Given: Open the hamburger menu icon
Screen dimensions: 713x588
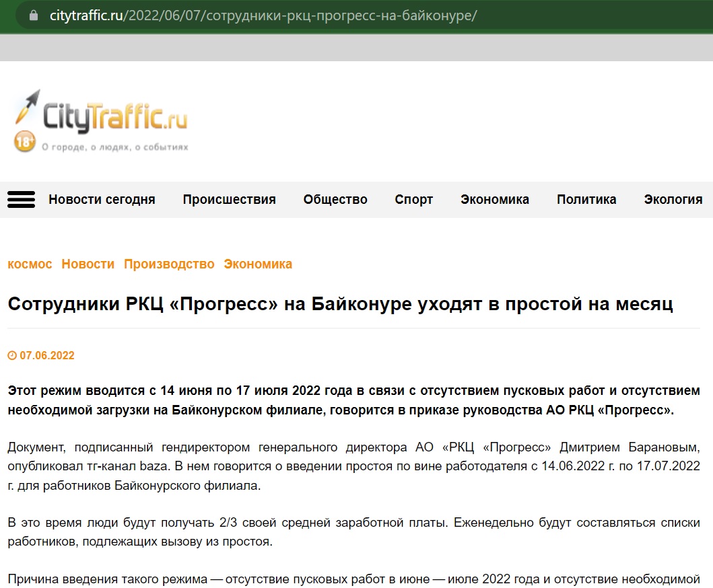Looking at the screenshot, I should [21, 199].
